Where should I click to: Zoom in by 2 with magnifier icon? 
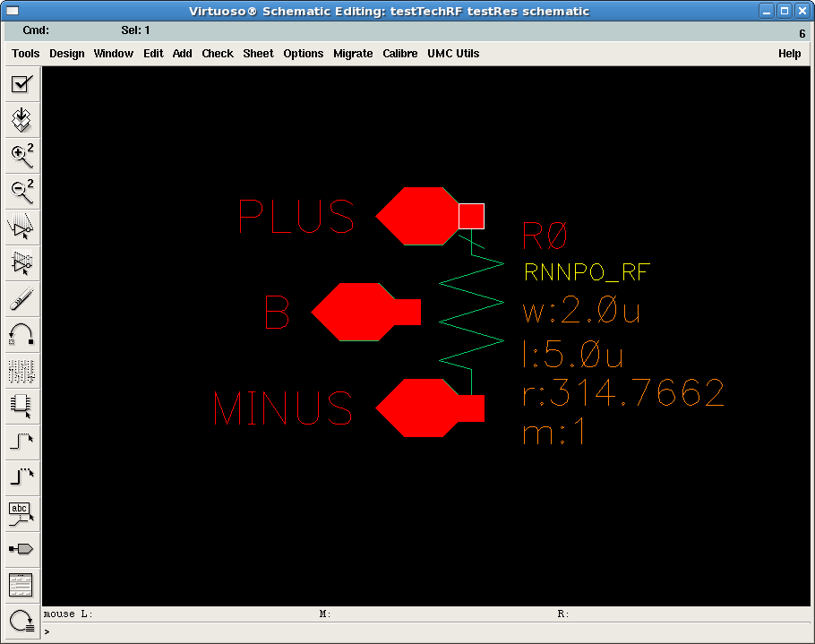pos(21,156)
